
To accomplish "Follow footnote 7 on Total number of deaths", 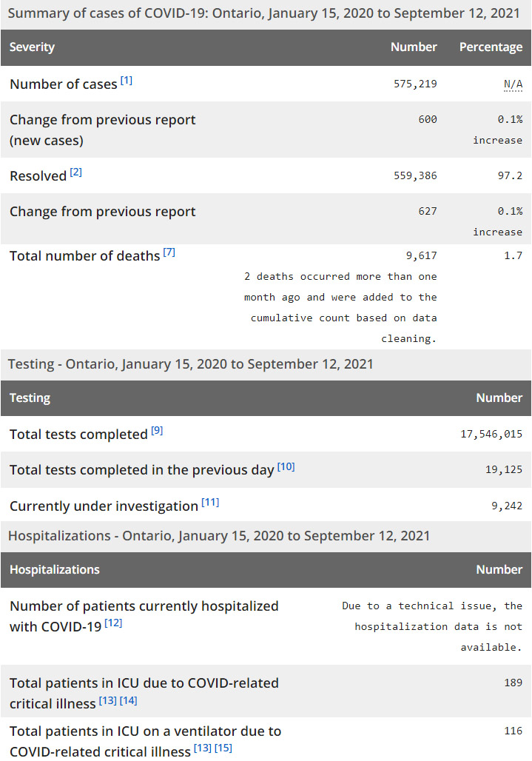I will (169, 252).
